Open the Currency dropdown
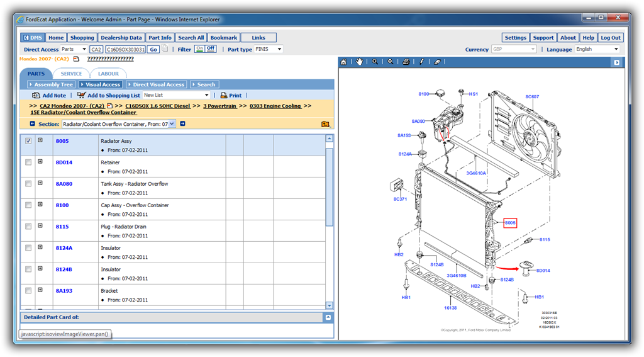 coord(514,49)
